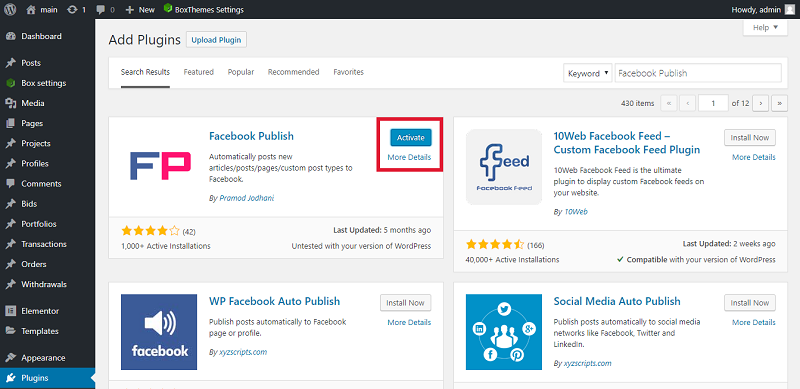Open the New content plus menu
The height and width of the screenshot is (389, 800).
point(140,9)
